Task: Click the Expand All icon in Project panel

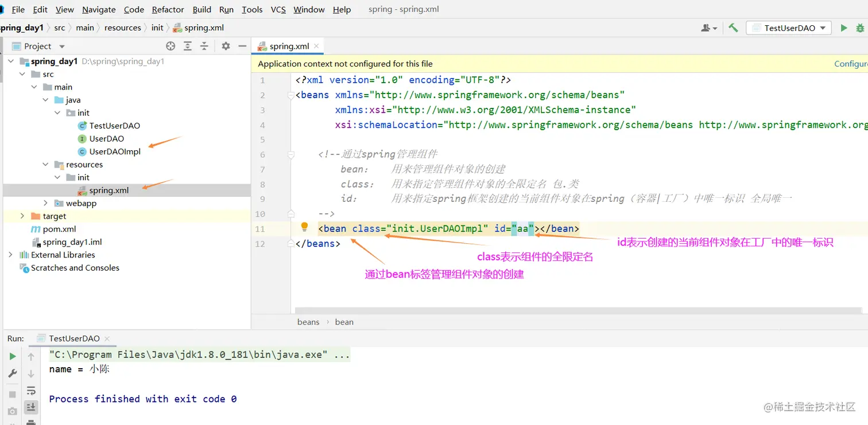Action: (188, 46)
